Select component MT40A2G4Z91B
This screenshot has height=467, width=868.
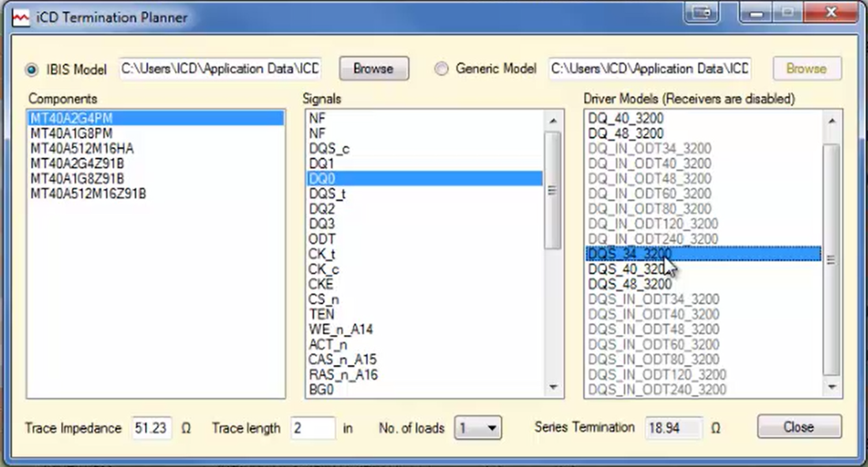(x=156, y=163)
